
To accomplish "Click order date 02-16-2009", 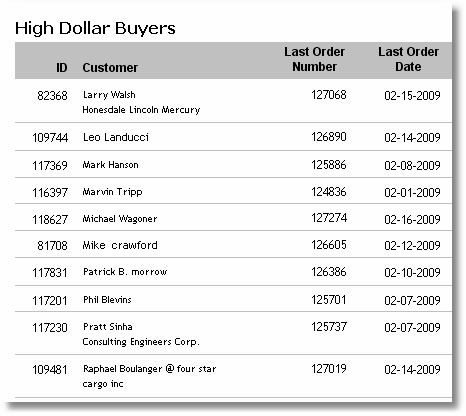I will (x=412, y=219).
